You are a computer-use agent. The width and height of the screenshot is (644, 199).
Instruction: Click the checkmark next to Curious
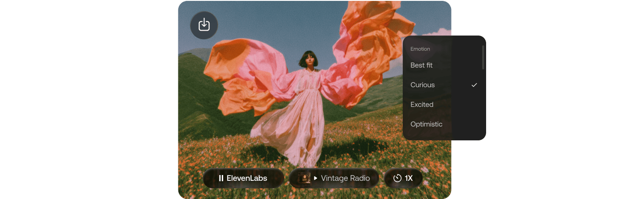[474, 85]
